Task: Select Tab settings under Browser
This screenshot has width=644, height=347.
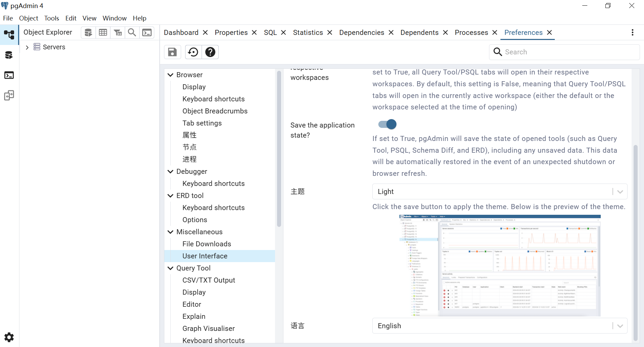Action: tap(202, 123)
